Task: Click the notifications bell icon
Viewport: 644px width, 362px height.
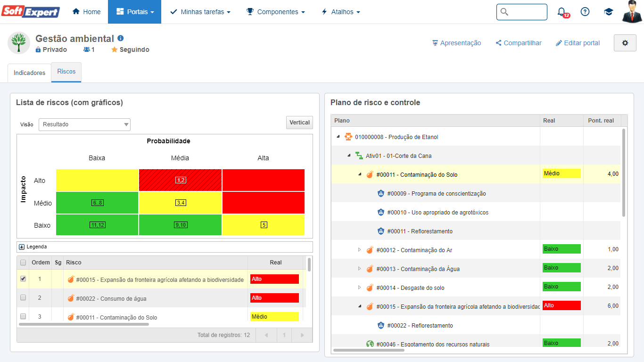Action: [x=561, y=12]
